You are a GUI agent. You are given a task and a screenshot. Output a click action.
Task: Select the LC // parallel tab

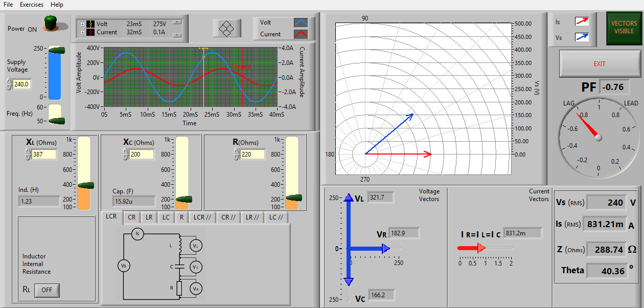pyautogui.click(x=277, y=217)
